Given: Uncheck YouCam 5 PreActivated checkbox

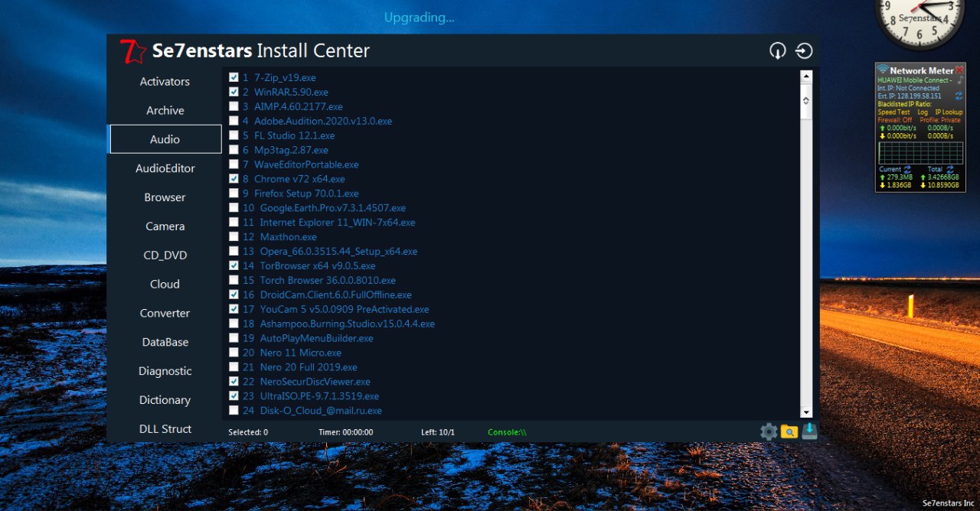Looking at the screenshot, I should pos(234,309).
